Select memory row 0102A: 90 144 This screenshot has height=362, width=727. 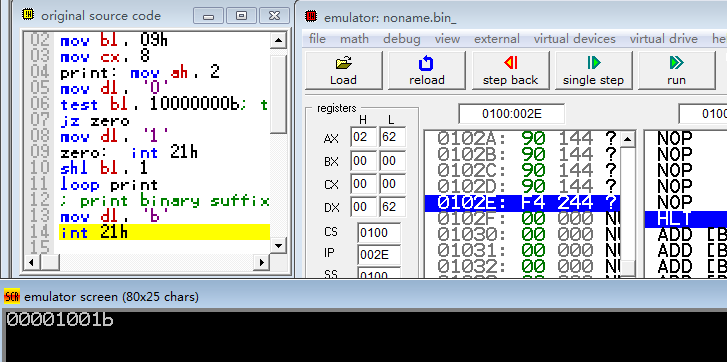point(523,138)
